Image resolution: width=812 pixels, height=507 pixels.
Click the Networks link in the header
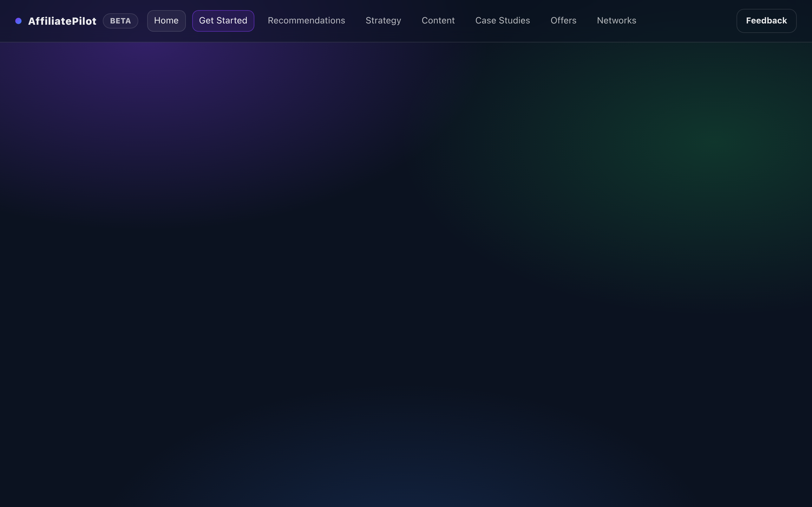point(616,21)
